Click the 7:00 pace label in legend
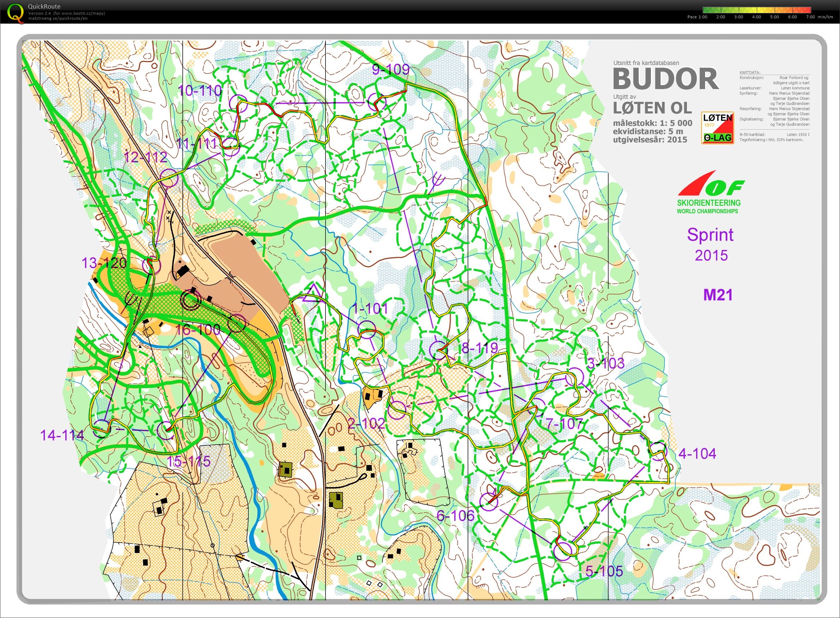Viewport: 840px width, 618px height. point(811,17)
